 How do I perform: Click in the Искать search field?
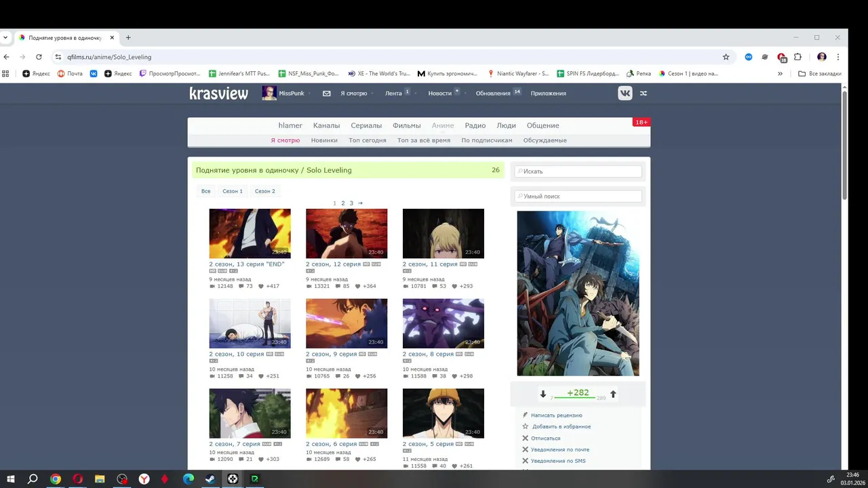tap(578, 171)
